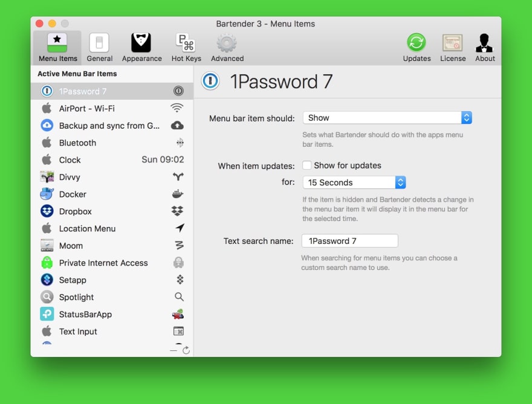Open the Menu Items toolbar tab
The image size is (532, 404).
[x=57, y=48]
